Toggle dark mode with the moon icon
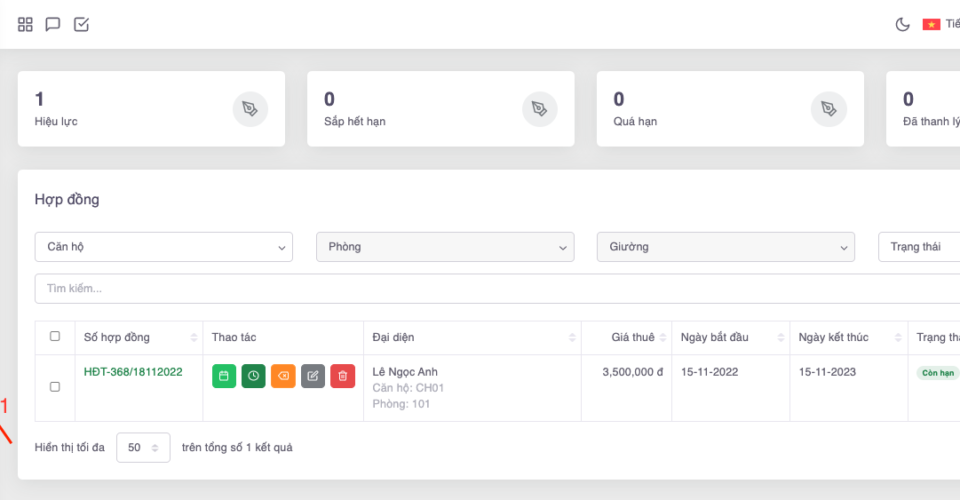 pyautogui.click(x=901, y=24)
